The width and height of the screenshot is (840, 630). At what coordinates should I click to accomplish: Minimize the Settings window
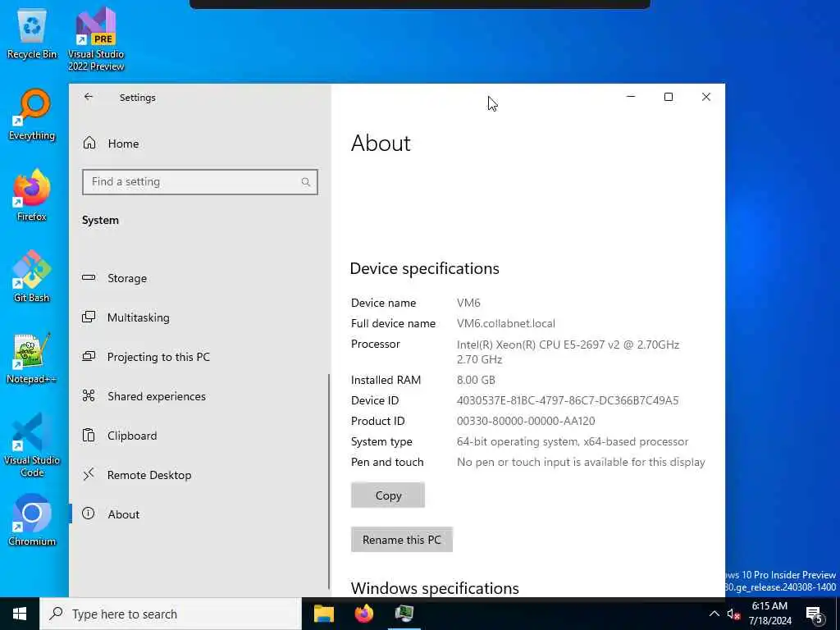coord(631,97)
